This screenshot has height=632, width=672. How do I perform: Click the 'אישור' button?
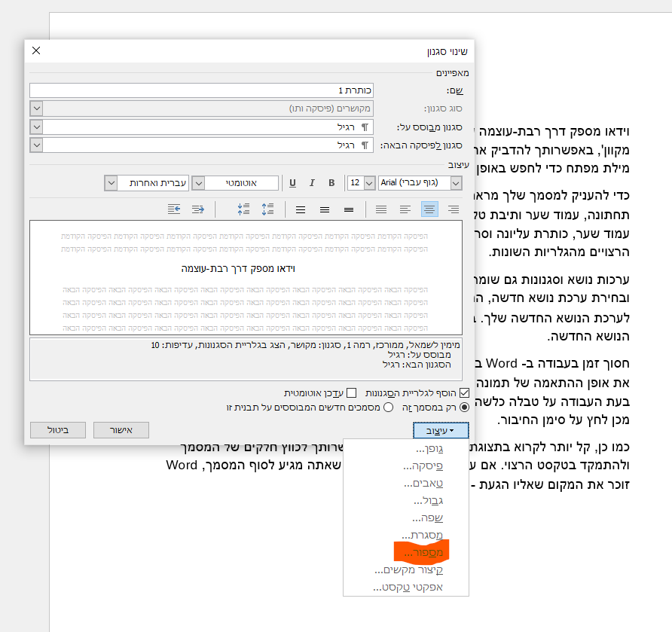pos(117,430)
